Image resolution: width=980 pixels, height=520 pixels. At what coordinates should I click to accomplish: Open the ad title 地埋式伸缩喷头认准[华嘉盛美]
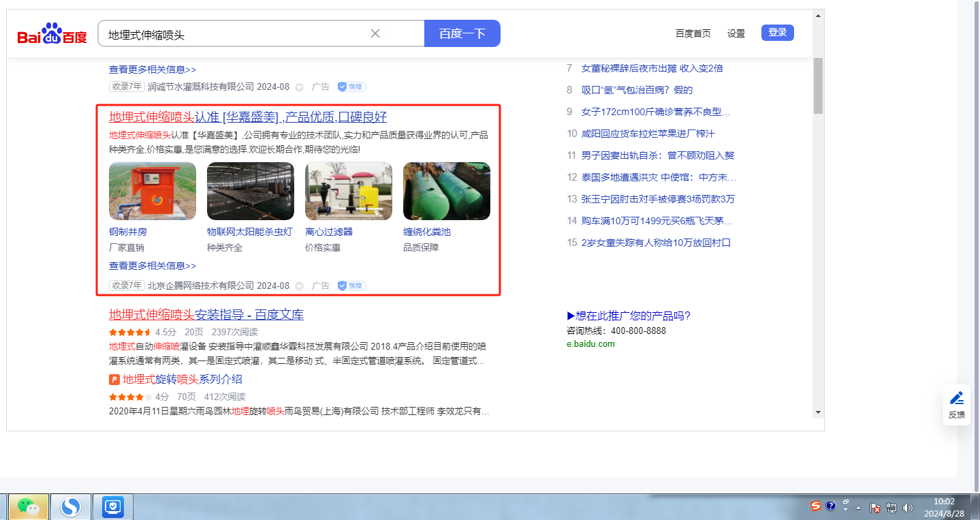[248, 117]
